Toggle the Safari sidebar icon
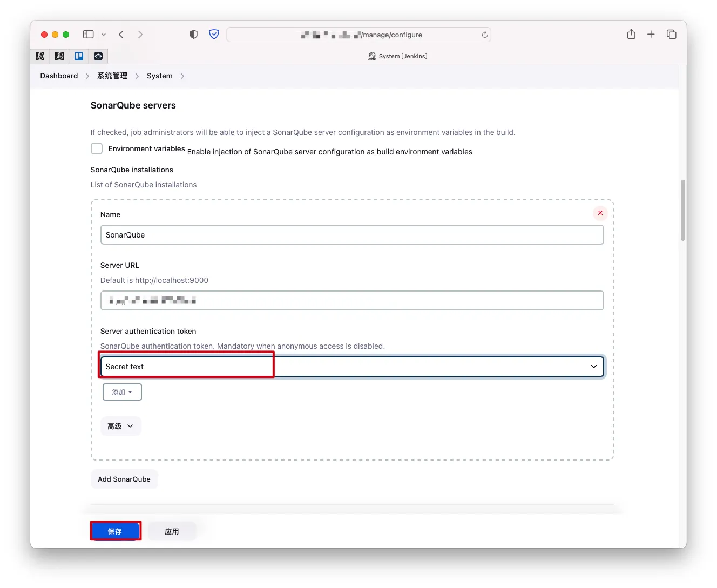The image size is (717, 588). pyautogui.click(x=89, y=35)
